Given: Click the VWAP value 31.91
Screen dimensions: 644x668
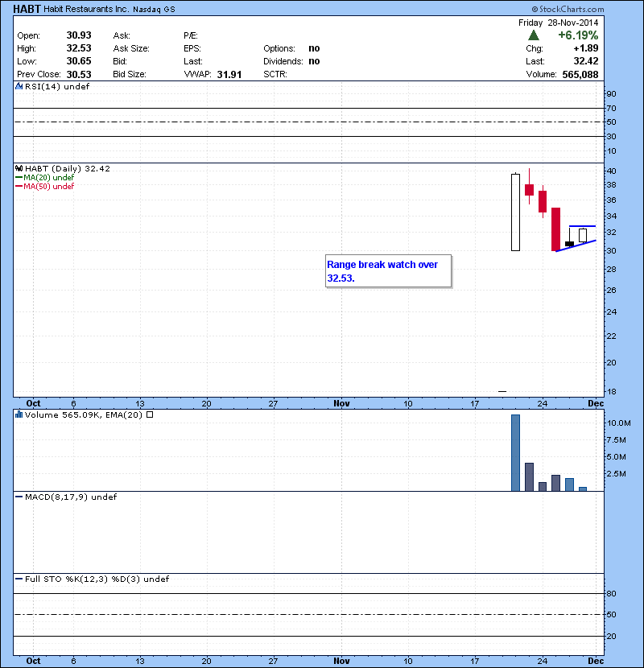Looking at the screenshot, I should click(229, 75).
